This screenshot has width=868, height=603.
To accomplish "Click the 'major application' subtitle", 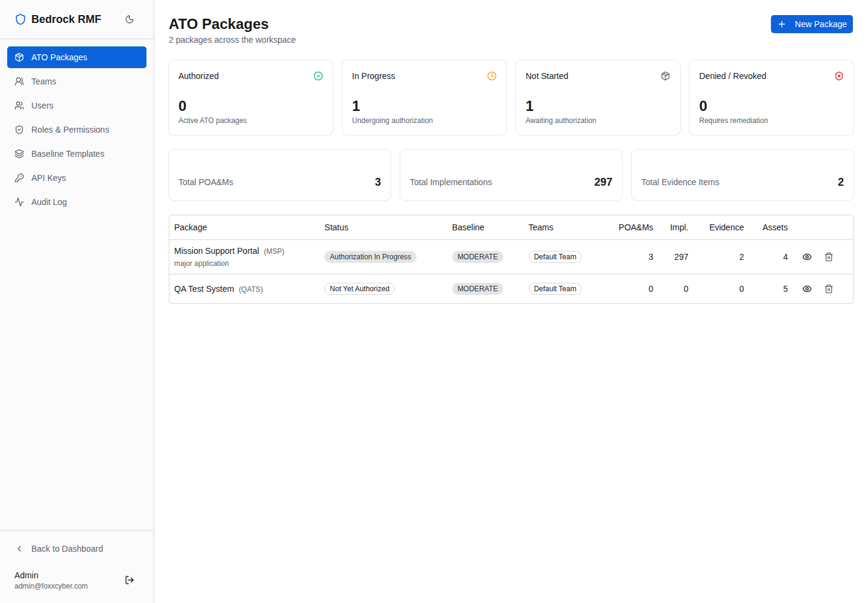I will pyautogui.click(x=201, y=264).
